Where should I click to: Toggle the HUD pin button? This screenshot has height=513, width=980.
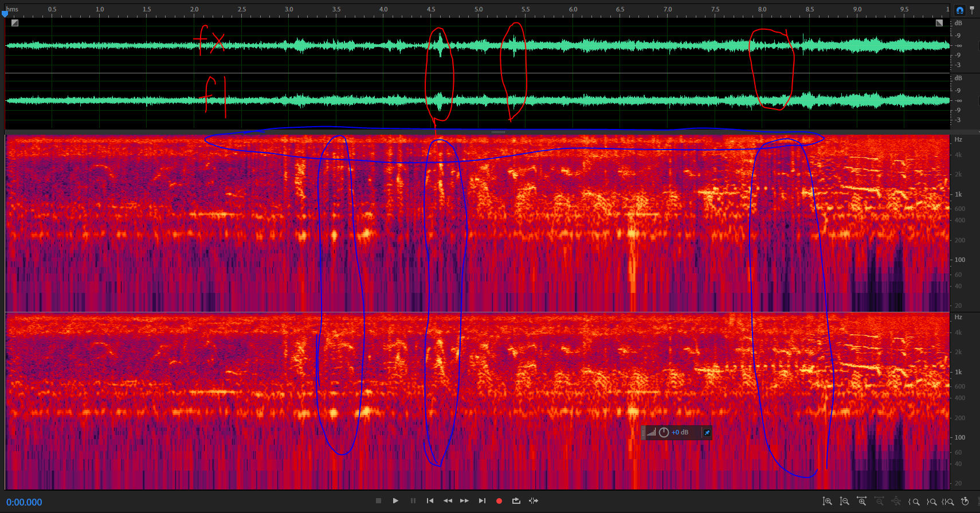[707, 433]
